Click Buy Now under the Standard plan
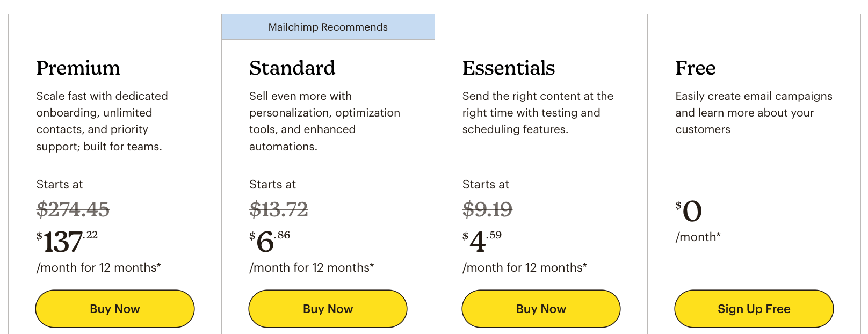The image size is (868, 334). pos(328,309)
